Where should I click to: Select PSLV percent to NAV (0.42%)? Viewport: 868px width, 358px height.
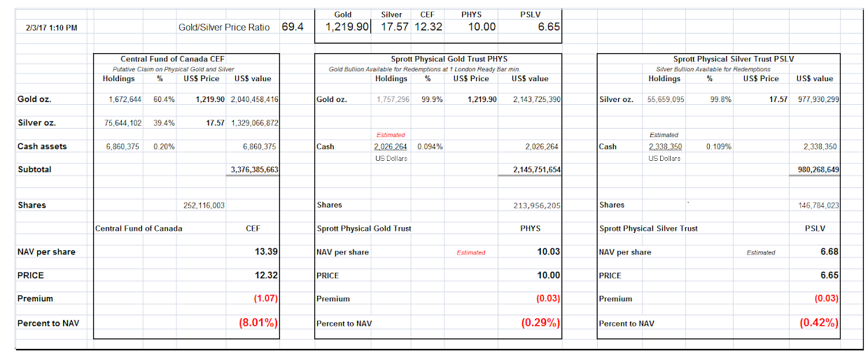tap(820, 323)
